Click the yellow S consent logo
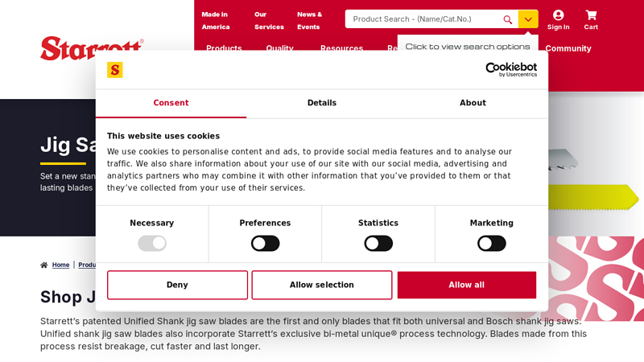Viewport: 644px width, 362px height. 115,70
